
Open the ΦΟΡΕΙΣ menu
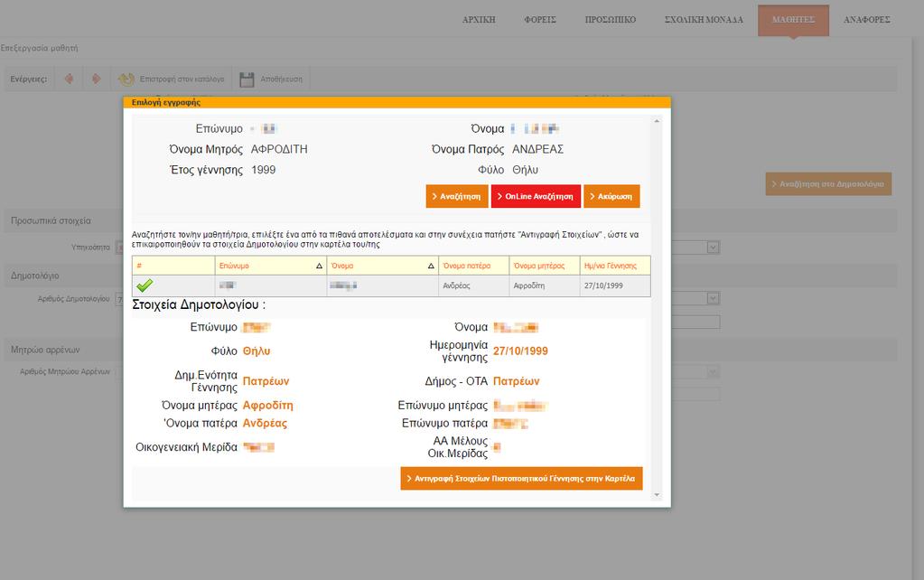tap(540, 20)
